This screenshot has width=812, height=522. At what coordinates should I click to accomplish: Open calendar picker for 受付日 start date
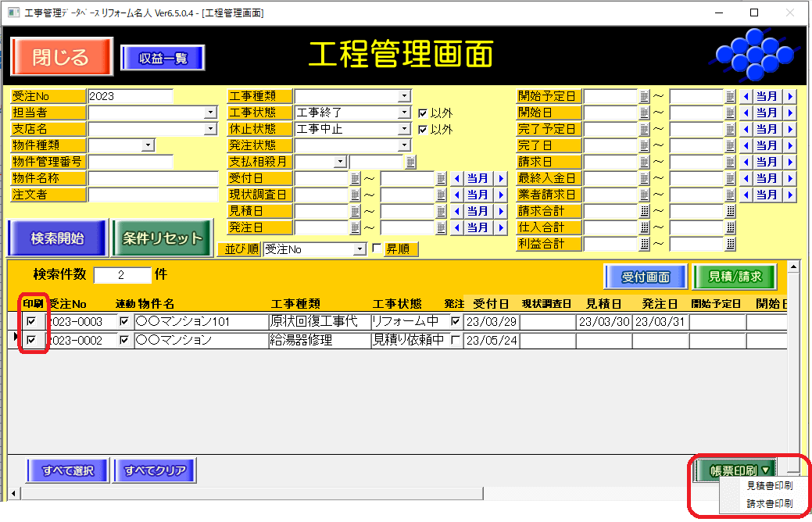[355, 178]
